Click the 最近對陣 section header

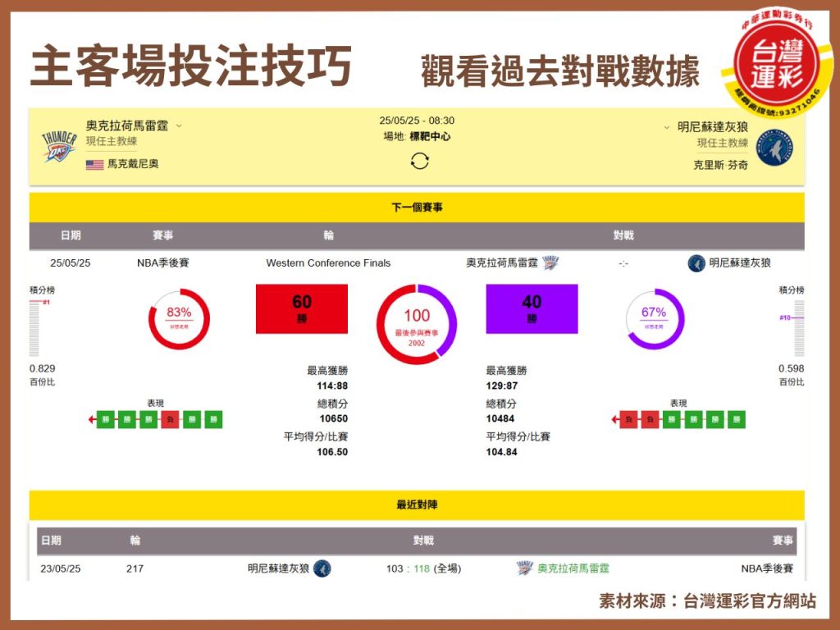click(x=417, y=504)
